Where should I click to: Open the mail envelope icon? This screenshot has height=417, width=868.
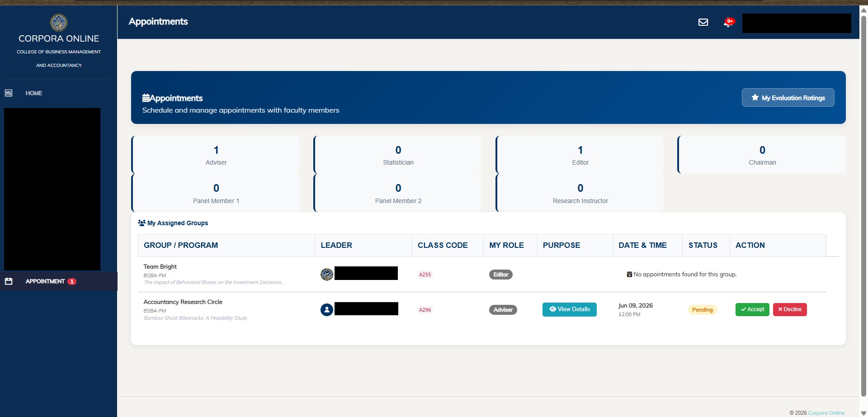703,22
